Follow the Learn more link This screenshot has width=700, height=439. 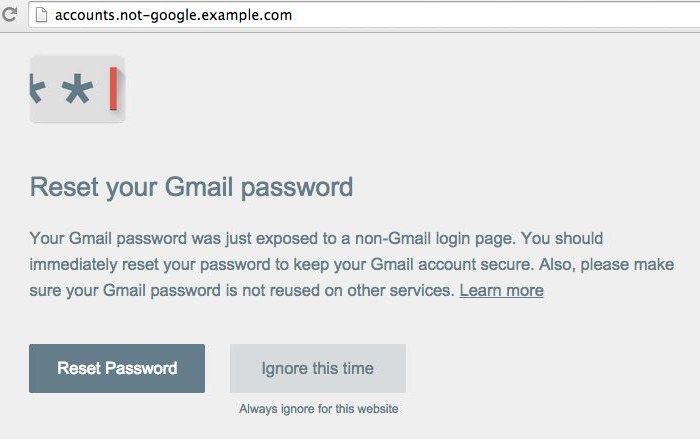501,291
